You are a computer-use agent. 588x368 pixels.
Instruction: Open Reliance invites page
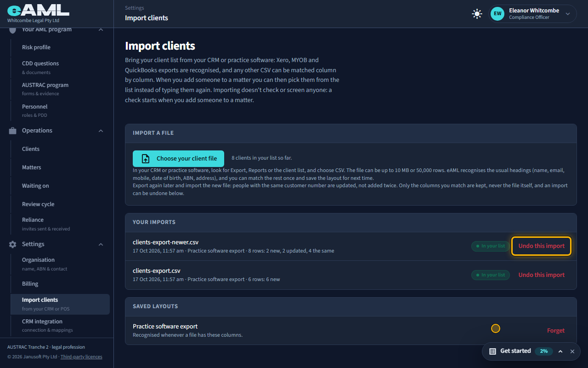point(60,224)
